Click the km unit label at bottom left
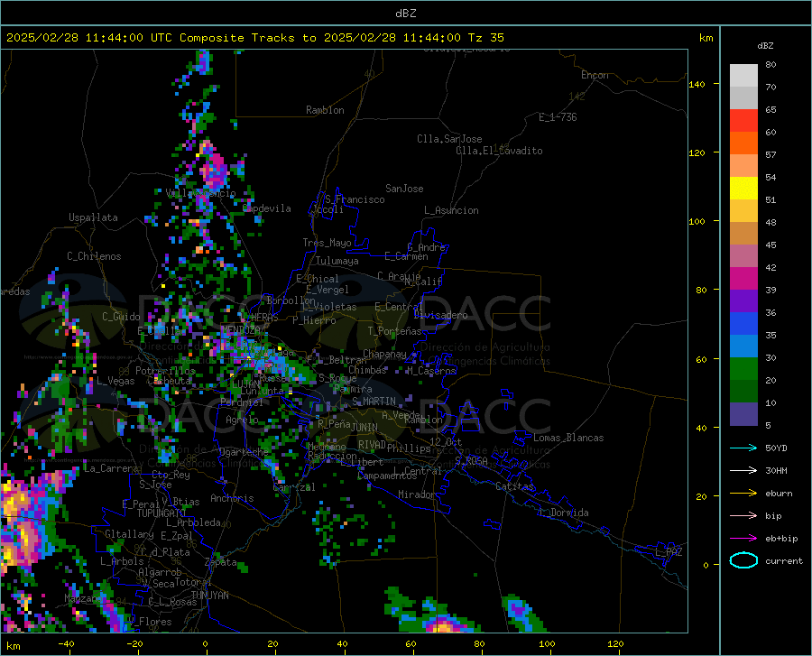Screen dimensions: 812x656 tap(13, 646)
